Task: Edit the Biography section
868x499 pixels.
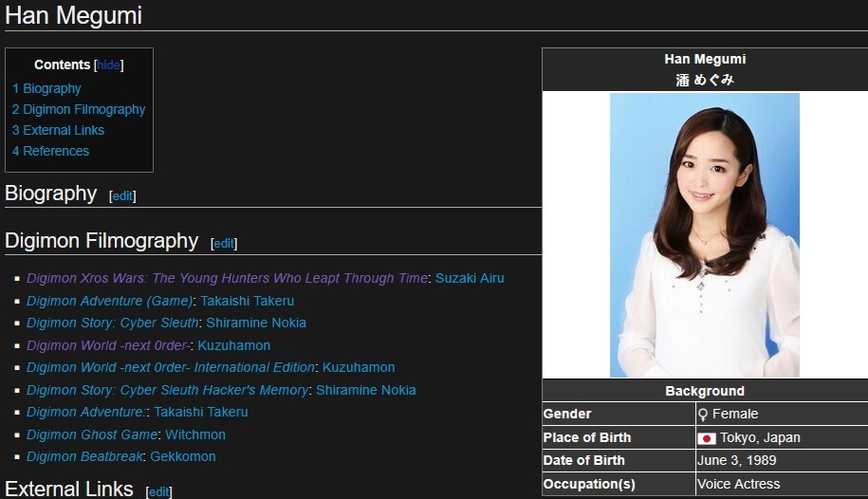Action: coord(122,196)
